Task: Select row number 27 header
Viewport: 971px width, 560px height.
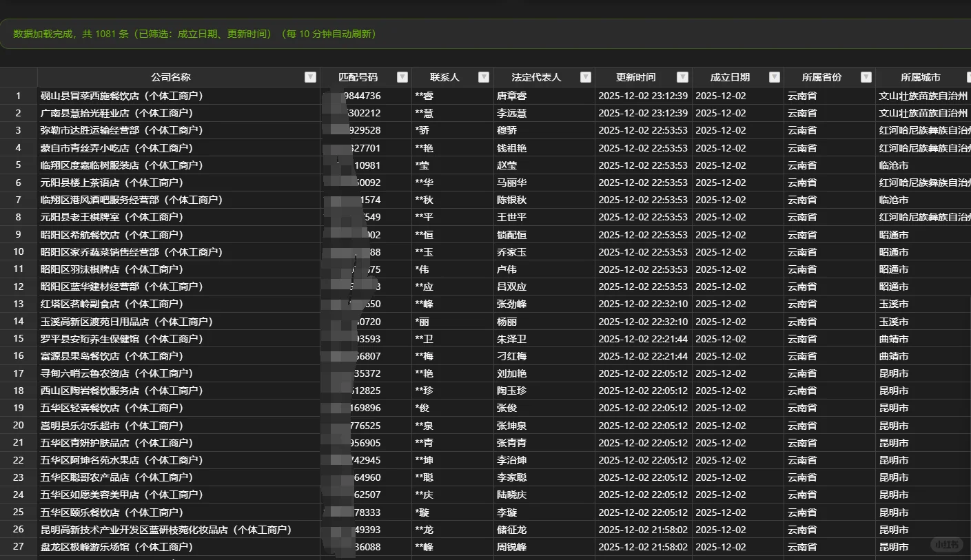Action: pos(19,547)
